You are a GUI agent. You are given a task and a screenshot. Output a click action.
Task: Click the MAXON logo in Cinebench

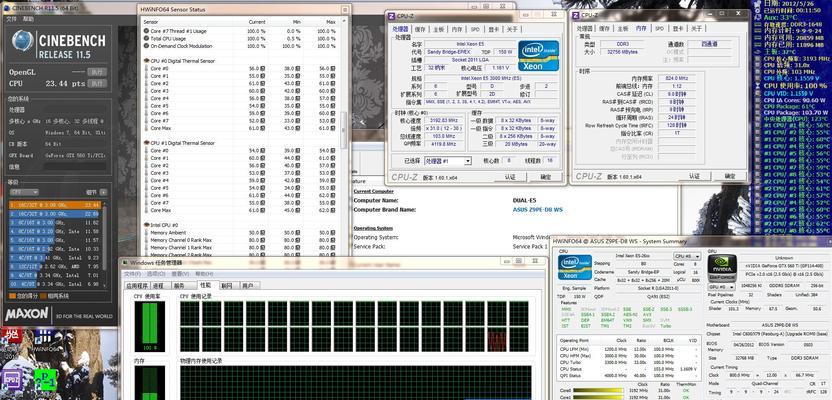(x=27, y=315)
